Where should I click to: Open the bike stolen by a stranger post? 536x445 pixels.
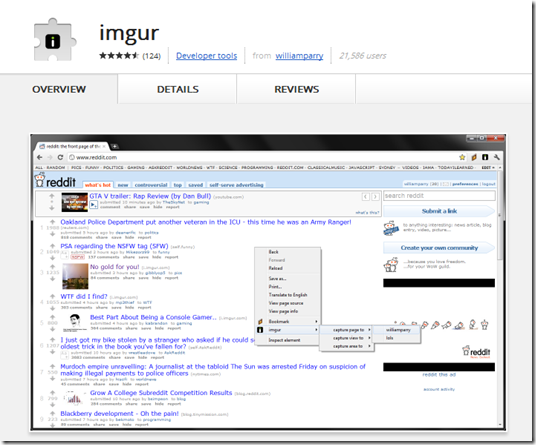click(x=157, y=343)
